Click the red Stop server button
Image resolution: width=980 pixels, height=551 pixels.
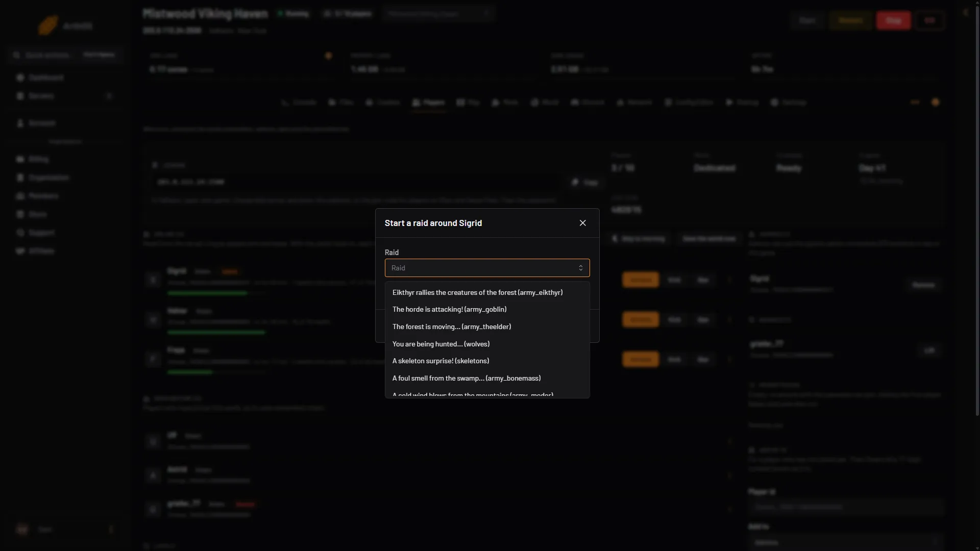pos(893,20)
